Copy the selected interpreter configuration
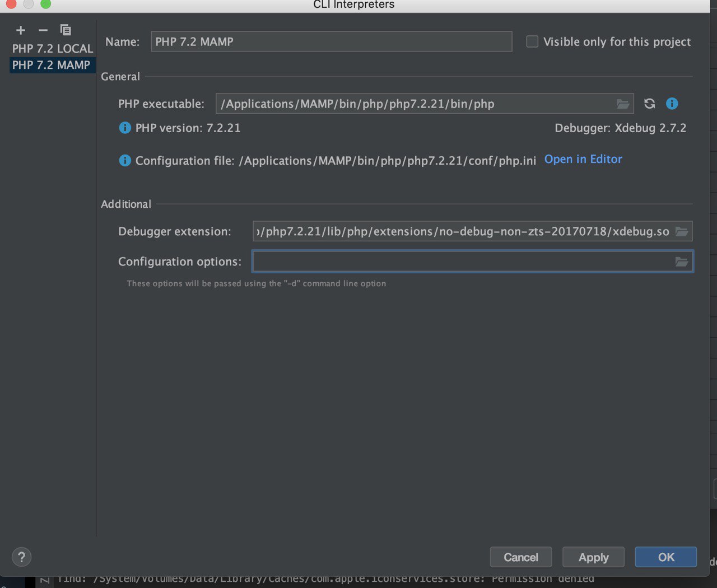This screenshot has width=717, height=588. pyautogui.click(x=66, y=30)
